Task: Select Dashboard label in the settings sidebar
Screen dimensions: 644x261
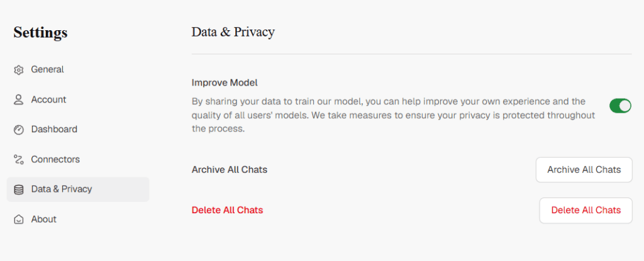Action: coord(54,130)
